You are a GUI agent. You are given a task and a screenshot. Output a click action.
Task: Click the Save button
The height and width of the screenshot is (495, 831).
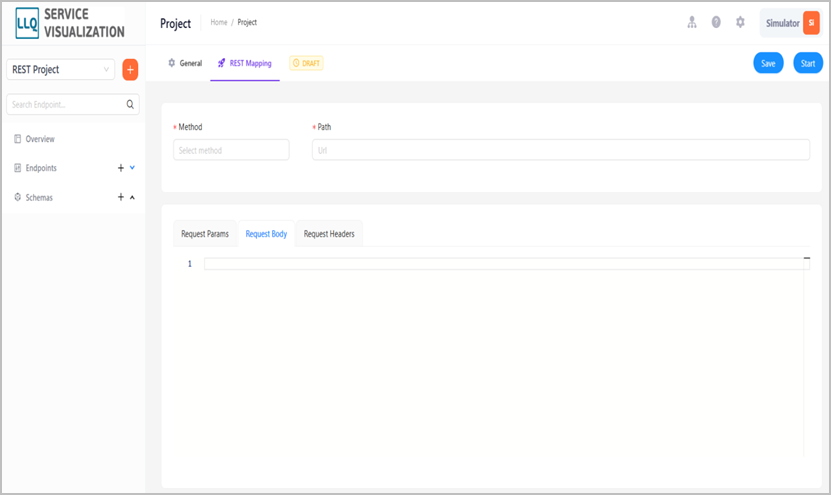click(768, 63)
